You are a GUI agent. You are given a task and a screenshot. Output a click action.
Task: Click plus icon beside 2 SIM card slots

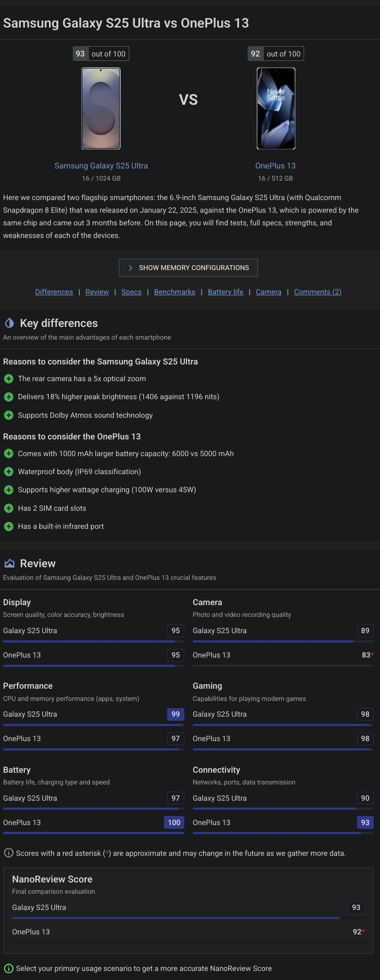click(9, 508)
